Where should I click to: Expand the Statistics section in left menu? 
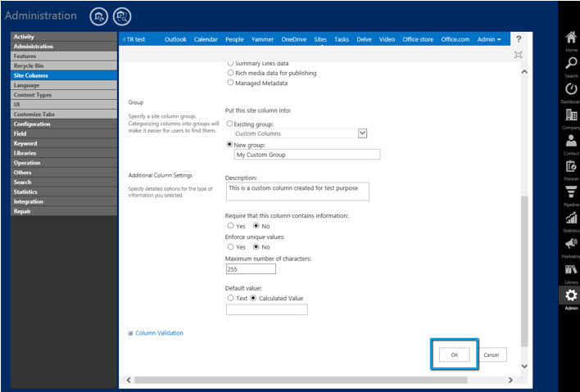64,191
